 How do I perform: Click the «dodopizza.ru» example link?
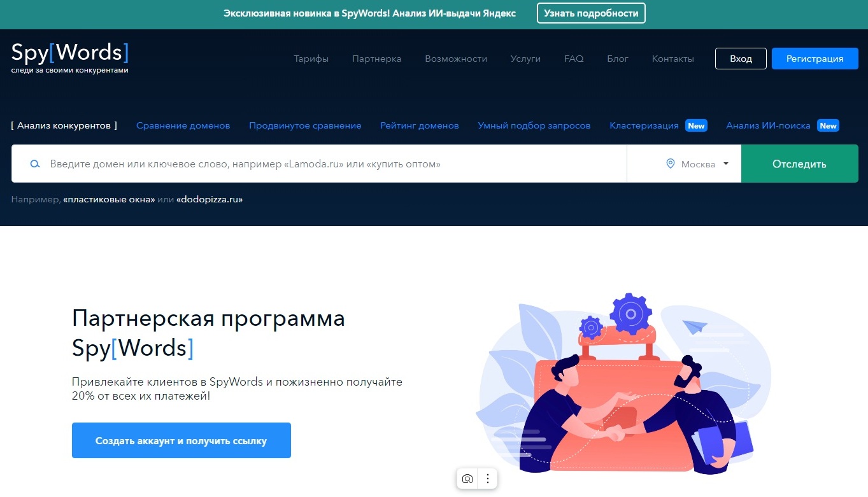[x=210, y=199]
